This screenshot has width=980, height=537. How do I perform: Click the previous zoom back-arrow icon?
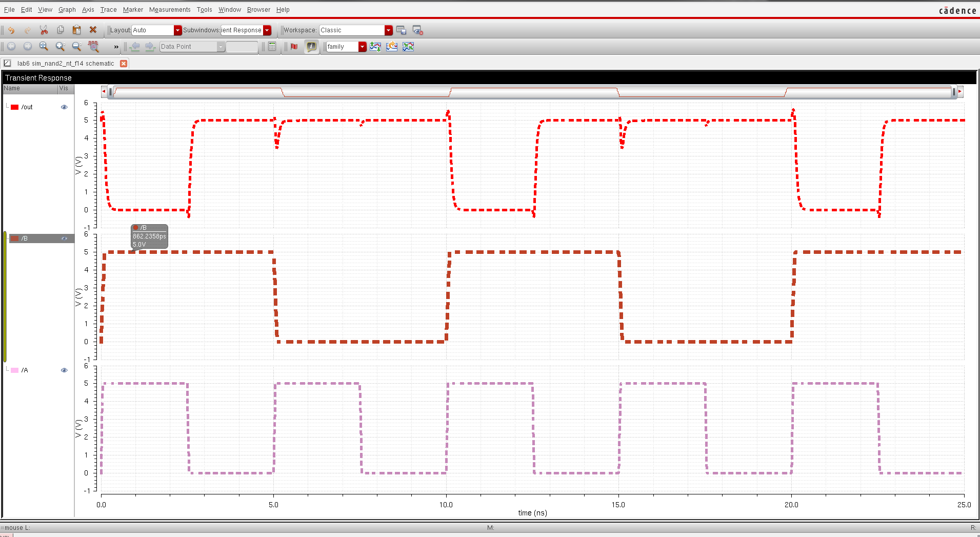point(11,47)
